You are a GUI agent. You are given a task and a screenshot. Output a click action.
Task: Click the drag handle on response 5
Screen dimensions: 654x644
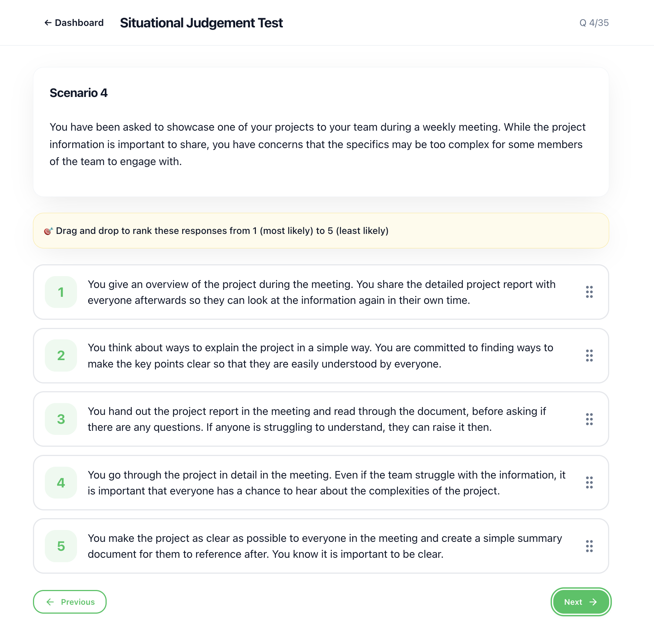pyautogui.click(x=589, y=546)
